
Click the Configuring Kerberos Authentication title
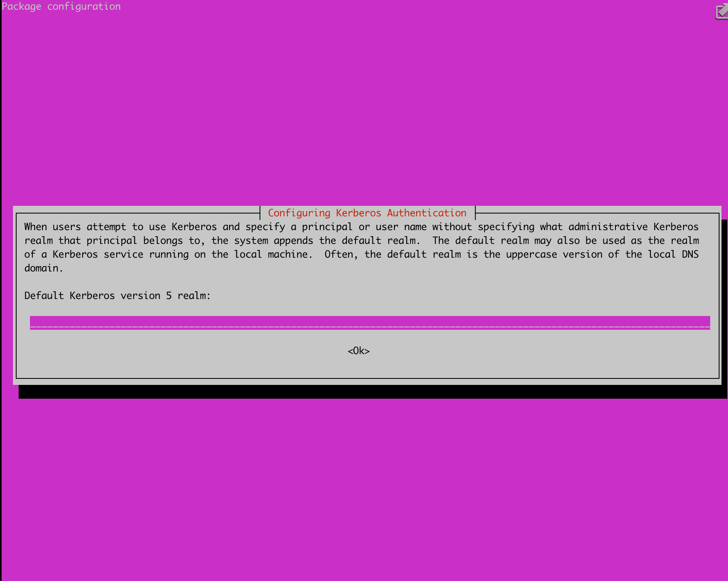366,213
